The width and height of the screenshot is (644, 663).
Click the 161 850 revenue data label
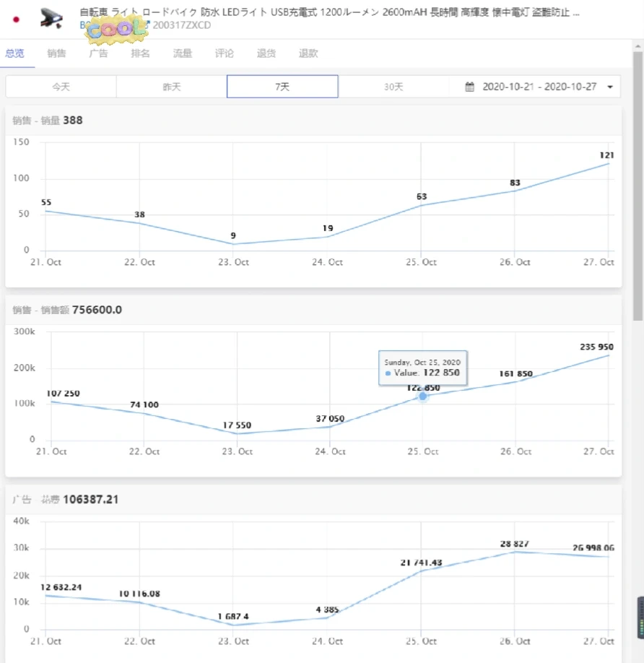pyautogui.click(x=515, y=374)
